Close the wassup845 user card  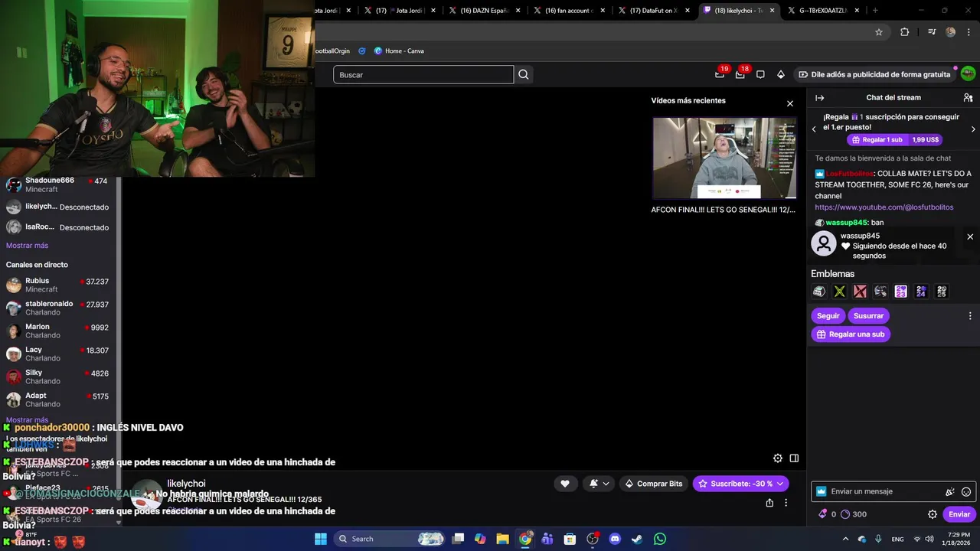pos(970,236)
